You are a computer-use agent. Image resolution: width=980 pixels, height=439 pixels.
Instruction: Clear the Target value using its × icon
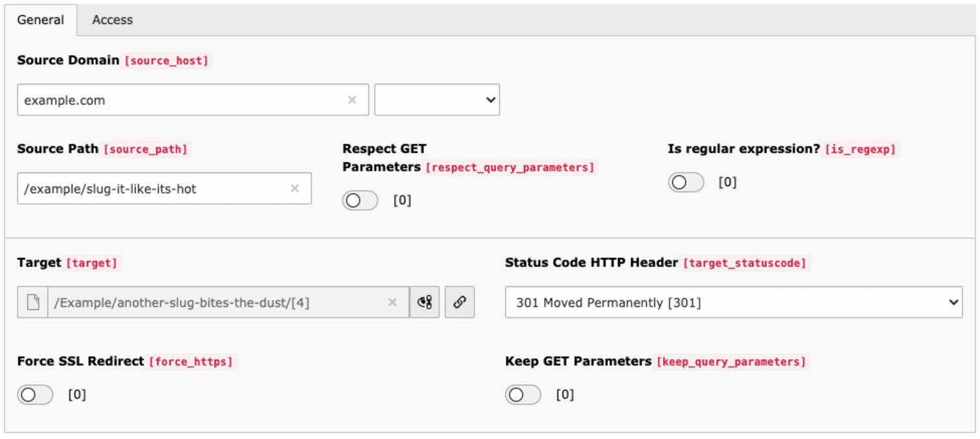click(392, 302)
